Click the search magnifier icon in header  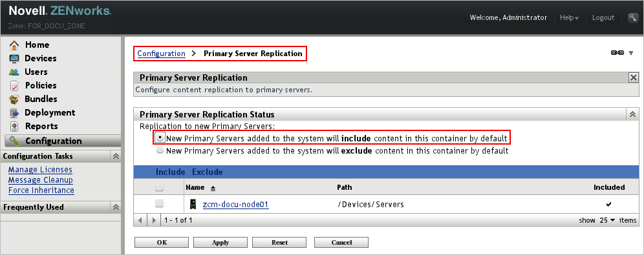tap(632, 17)
